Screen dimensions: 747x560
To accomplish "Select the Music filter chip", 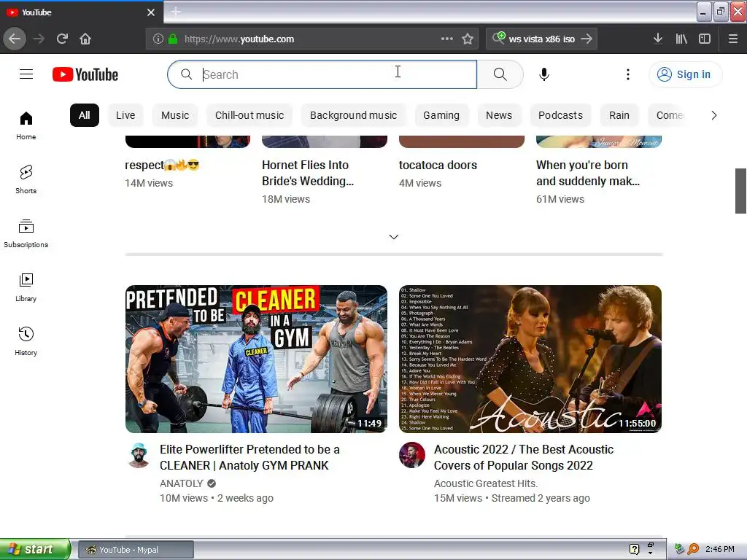I will coord(175,115).
